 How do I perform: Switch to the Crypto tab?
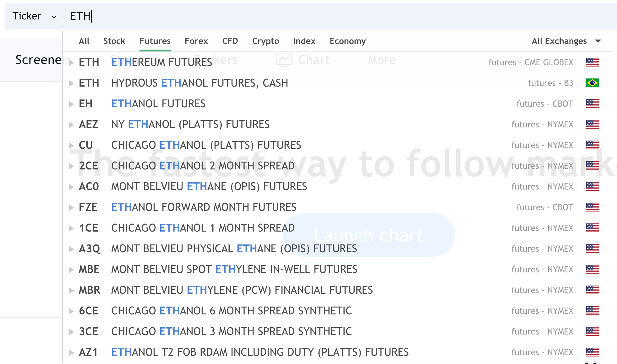click(265, 41)
